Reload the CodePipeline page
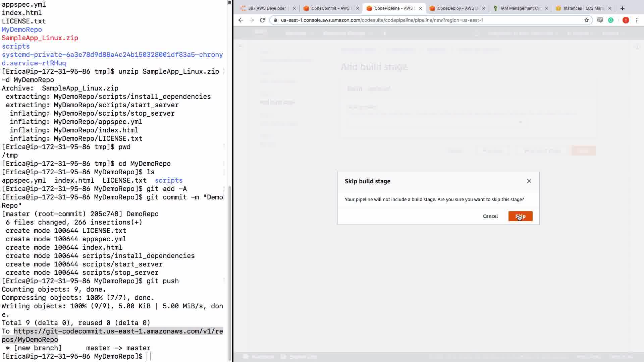This screenshot has height=362, width=644. pos(262,20)
